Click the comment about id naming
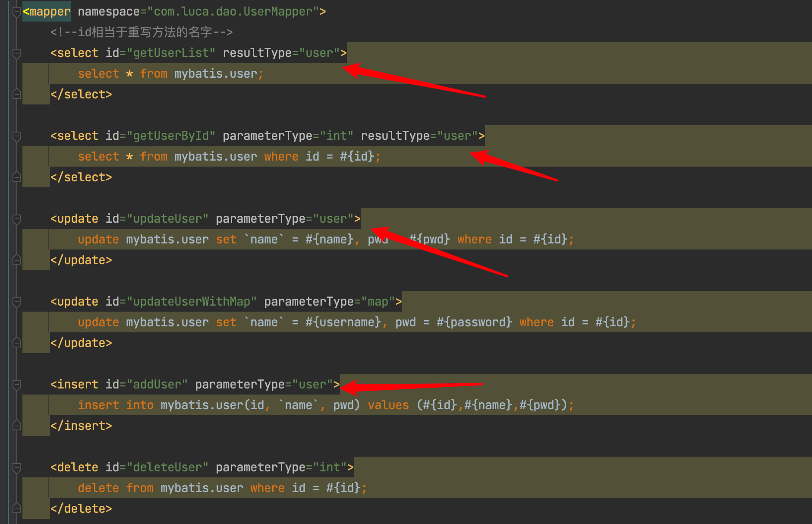The image size is (812, 524). pos(142,32)
